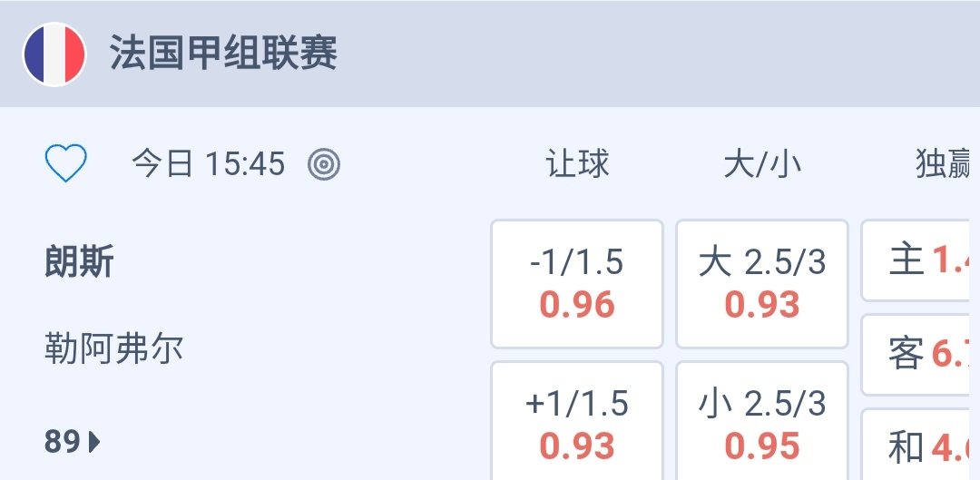
Task: Open the 朗斯 team name
Action: pos(80,262)
